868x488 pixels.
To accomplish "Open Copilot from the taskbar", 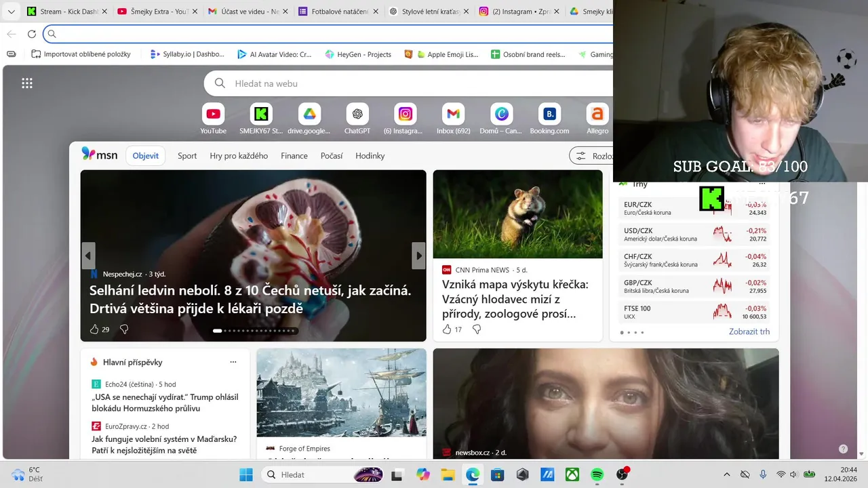I will coord(423,474).
